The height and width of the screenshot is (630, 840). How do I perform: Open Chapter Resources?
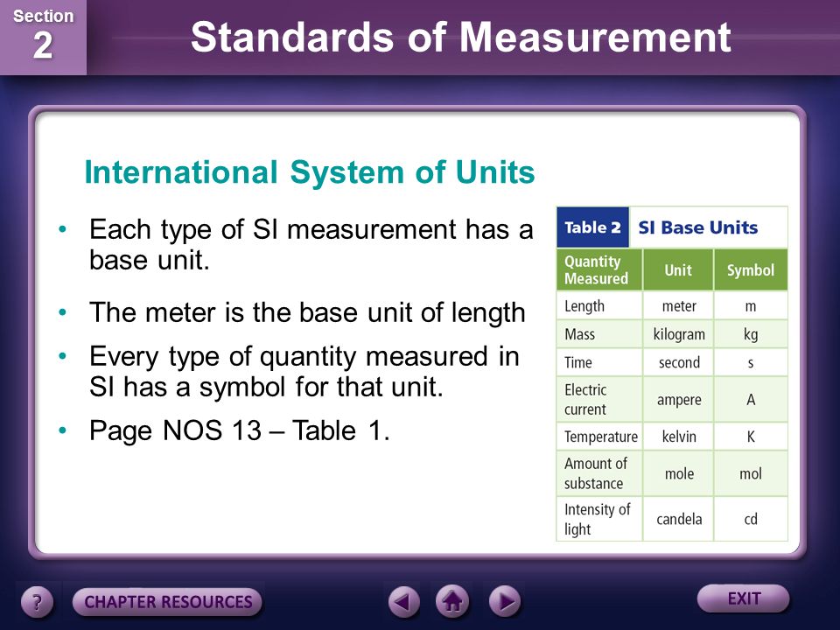click(168, 602)
